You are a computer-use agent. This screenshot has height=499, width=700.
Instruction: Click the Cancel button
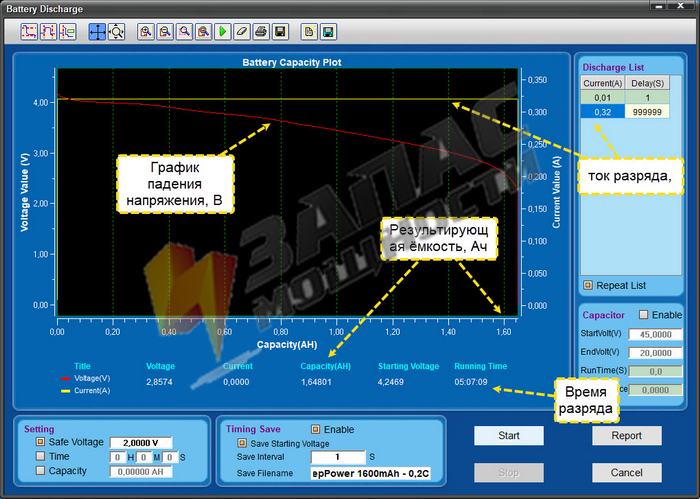pyautogui.click(x=625, y=472)
